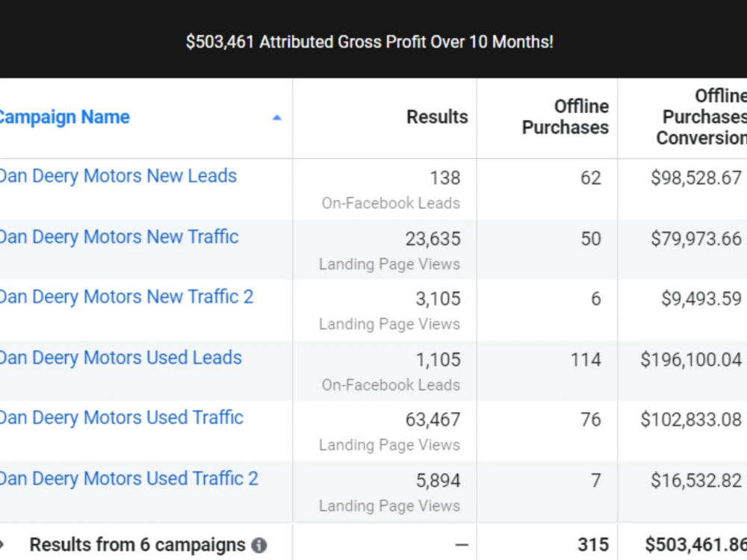Select the total $503,461.86 summary value

pos(696,544)
